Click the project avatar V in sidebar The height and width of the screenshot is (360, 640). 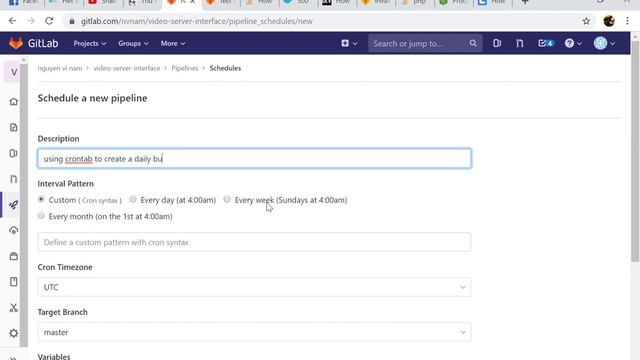tap(13, 72)
